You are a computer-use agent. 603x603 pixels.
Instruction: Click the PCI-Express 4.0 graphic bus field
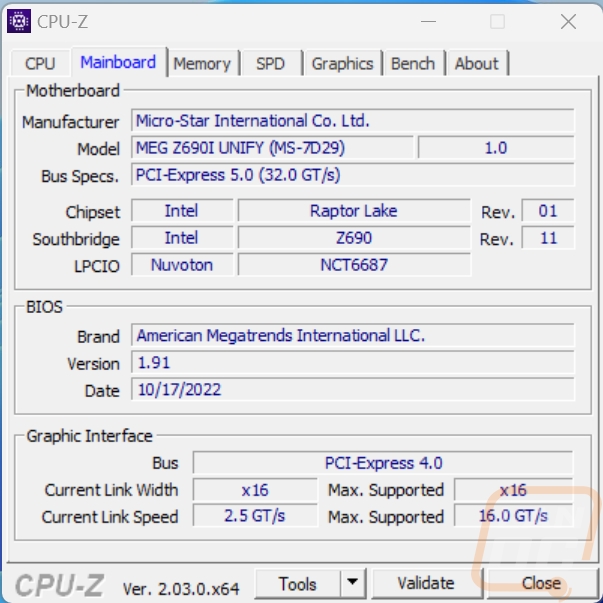[x=383, y=463]
